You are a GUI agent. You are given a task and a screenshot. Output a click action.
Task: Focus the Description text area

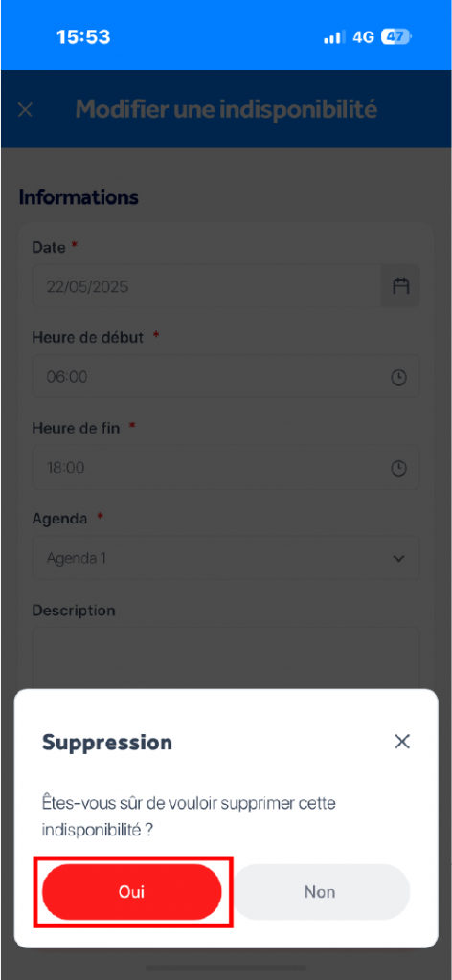tap(226, 657)
